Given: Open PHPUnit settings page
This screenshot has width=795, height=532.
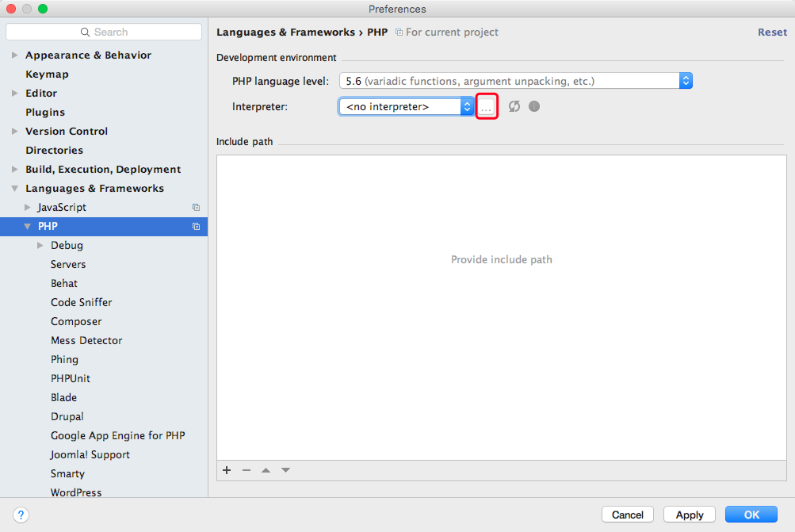Looking at the screenshot, I should click(x=71, y=378).
